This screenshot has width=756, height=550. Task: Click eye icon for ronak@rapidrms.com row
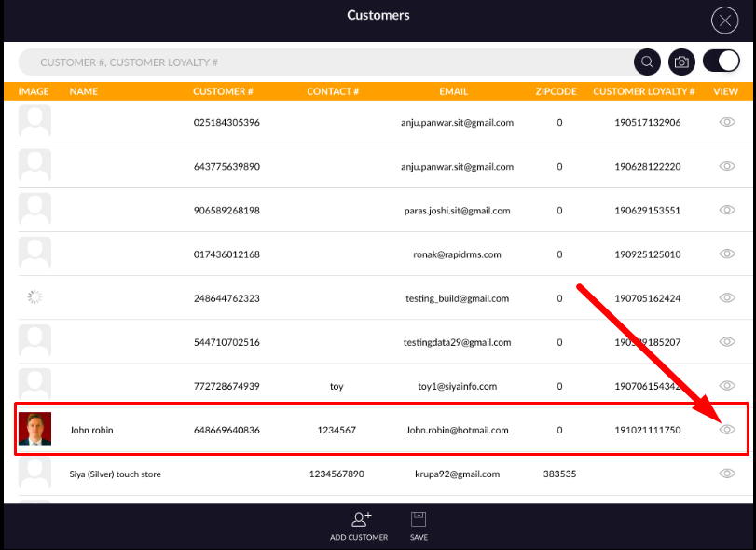click(727, 254)
